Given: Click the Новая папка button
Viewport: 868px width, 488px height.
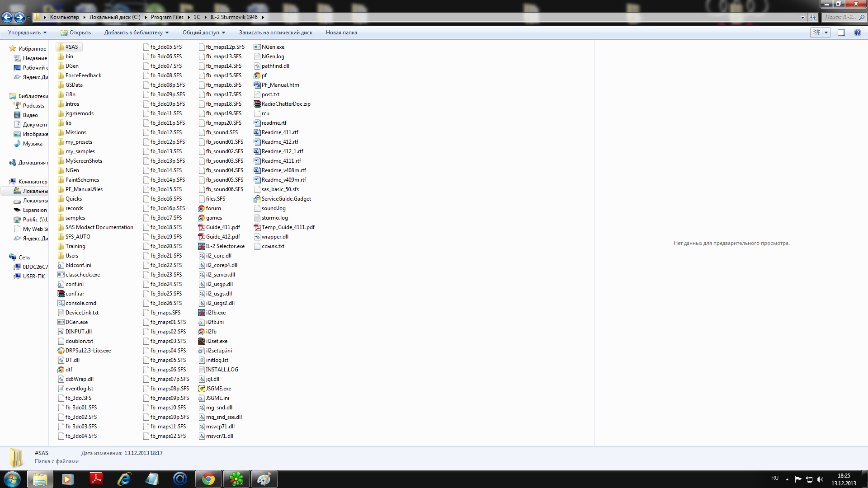Looking at the screenshot, I should pos(341,33).
